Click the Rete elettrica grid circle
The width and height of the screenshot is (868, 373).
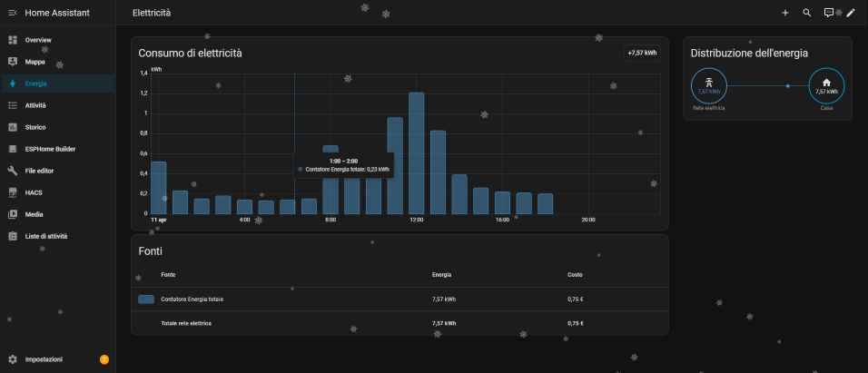click(709, 85)
